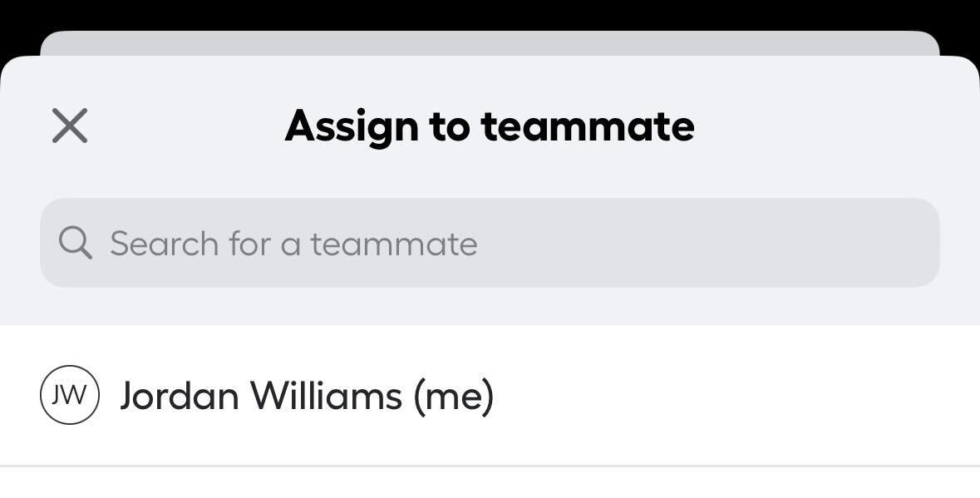The width and height of the screenshot is (980, 498).
Task: Choose the first teammate list entry
Action: (x=490, y=395)
